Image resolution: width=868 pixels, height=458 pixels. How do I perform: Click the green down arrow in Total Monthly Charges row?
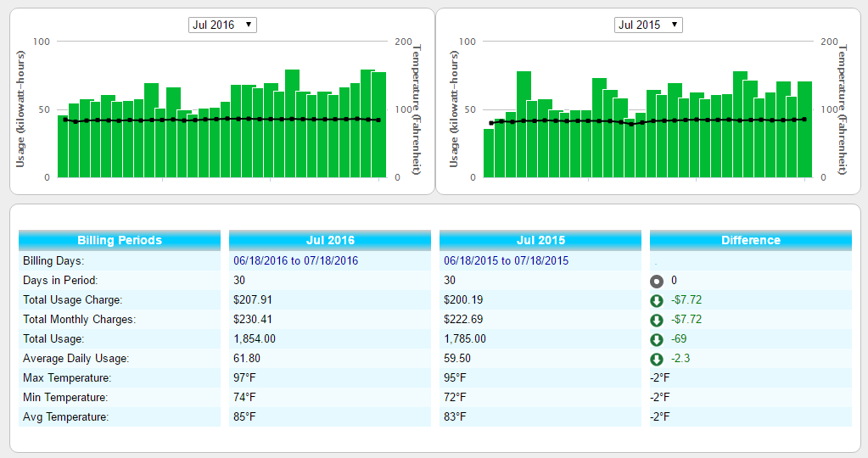tap(657, 321)
